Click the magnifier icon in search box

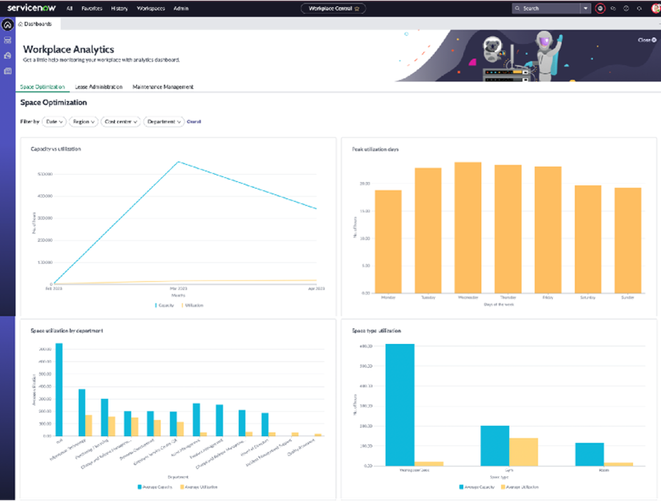(x=517, y=8)
